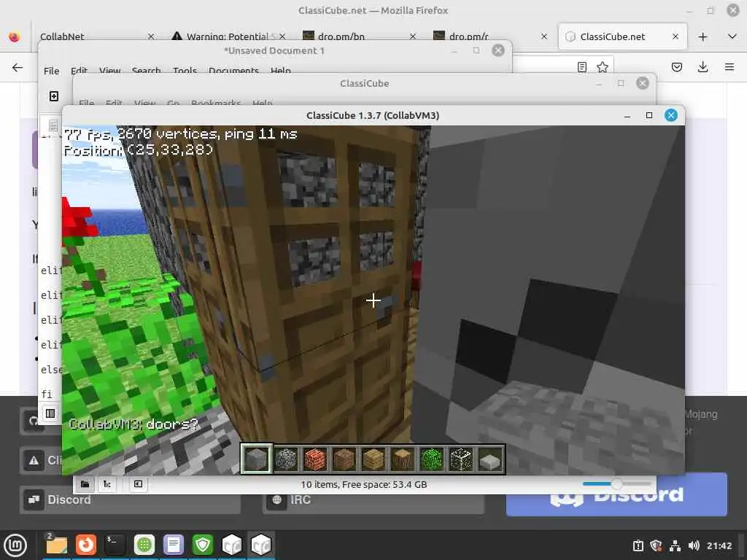Viewport: 747px width, 560px height.
Task: Close the CollabNet tab
Action: pyautogui.click(x=150, y=36)
